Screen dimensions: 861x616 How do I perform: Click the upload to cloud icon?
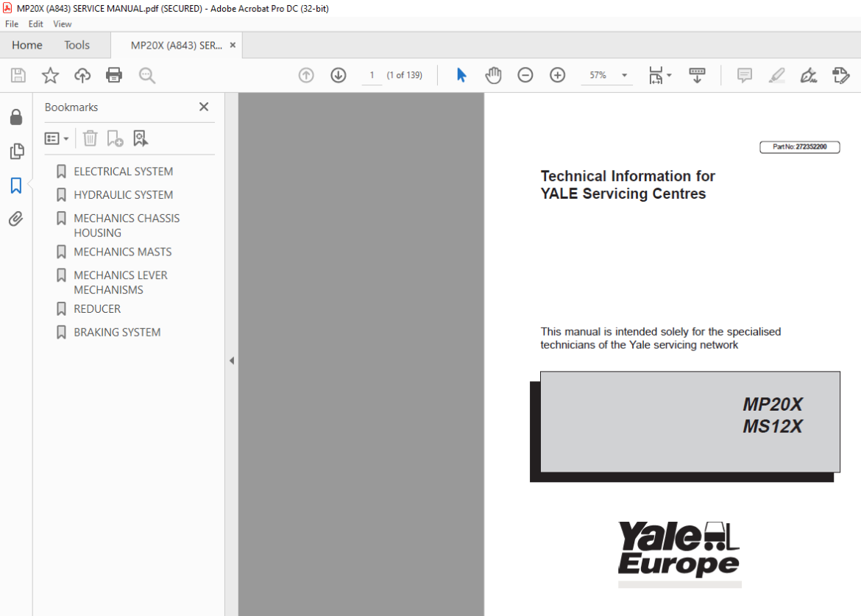point(82,75)
